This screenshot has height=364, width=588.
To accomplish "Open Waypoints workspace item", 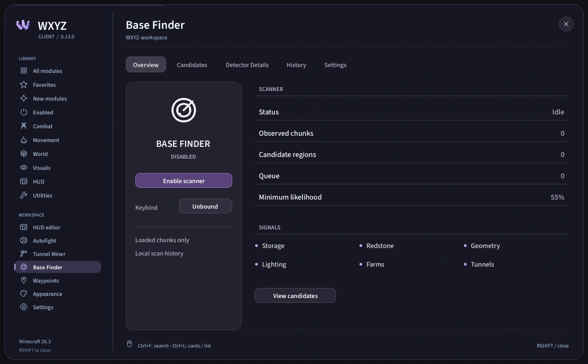I will pos(58,280).
